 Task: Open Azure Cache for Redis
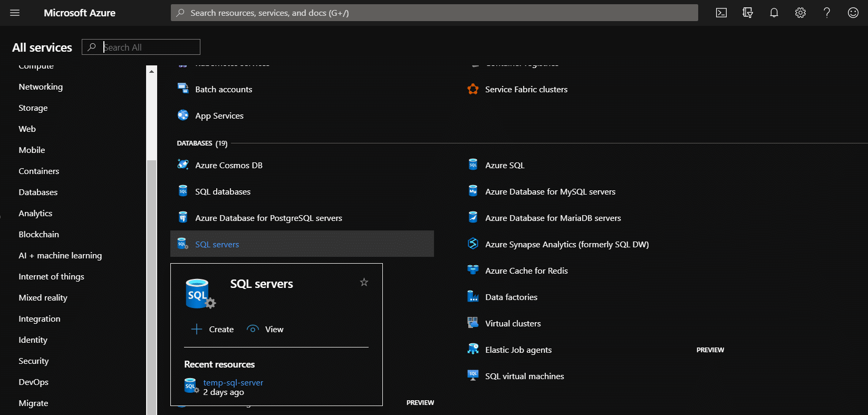(x=526, y=271)
